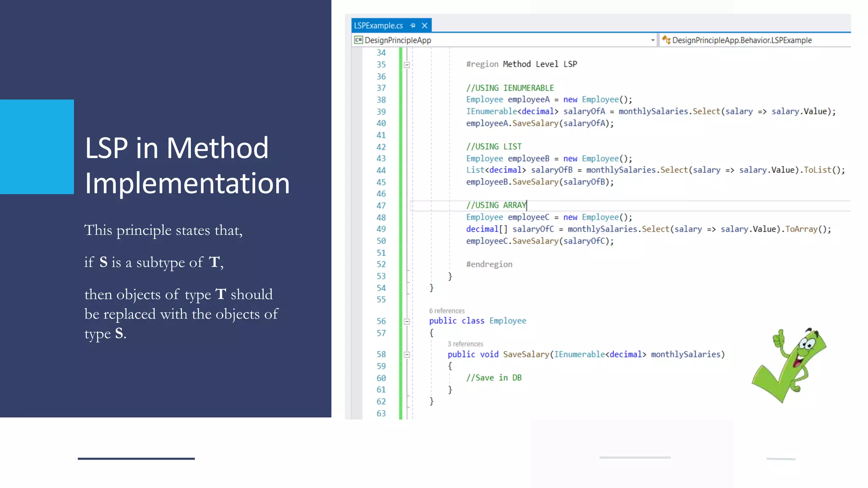Pin the LSPExample.cs tab

(413, 25)
